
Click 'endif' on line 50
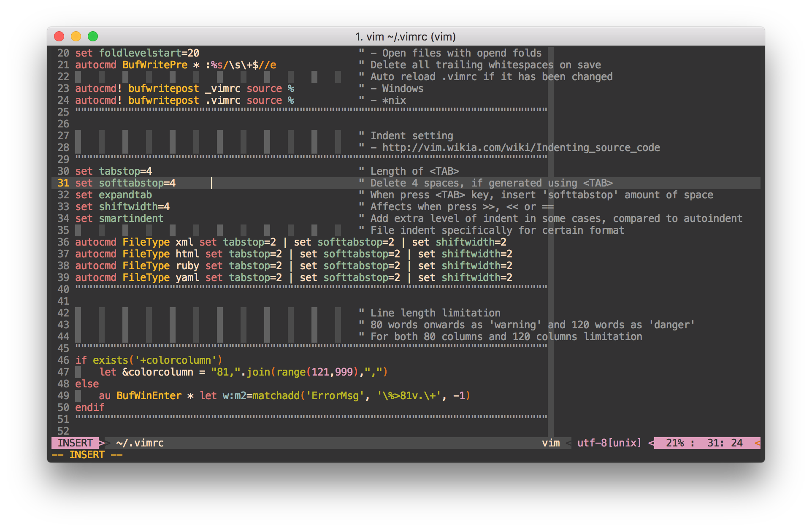pos(90,407)
